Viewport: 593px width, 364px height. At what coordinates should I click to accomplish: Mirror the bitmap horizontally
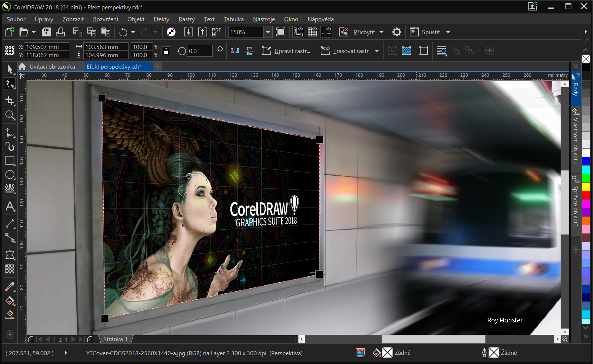pyautogui.click(x=235, y=51)
